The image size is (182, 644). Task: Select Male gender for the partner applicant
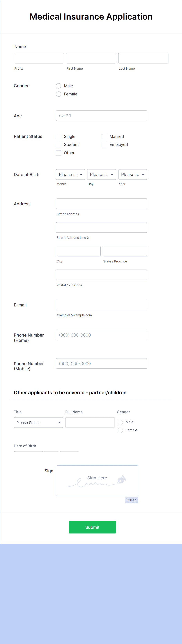(x=120, y=422)
